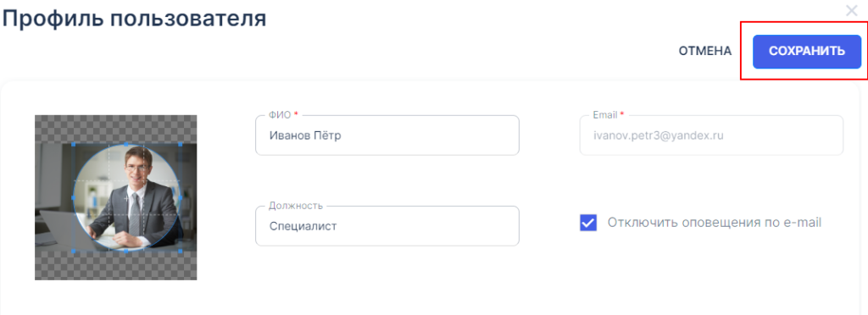The image size is (868, 315).
Task: Click the left-middle crop handle on avatar
Action: click(73, 197)
